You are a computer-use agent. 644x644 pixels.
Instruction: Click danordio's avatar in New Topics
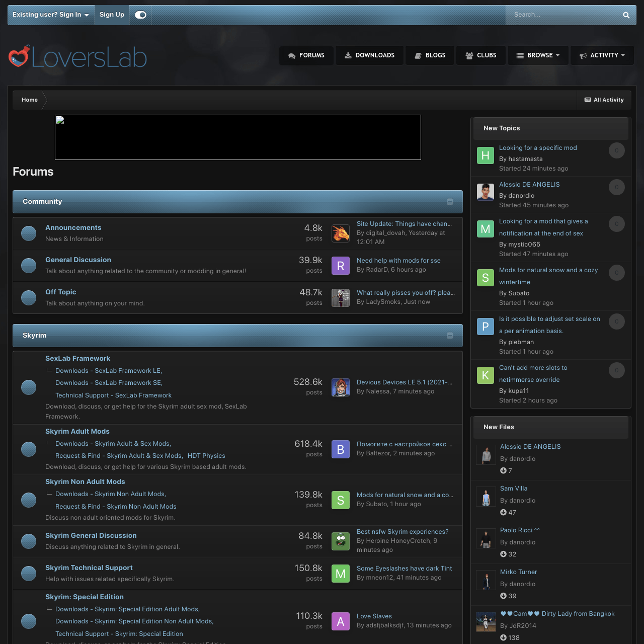(x=486, y=192)
